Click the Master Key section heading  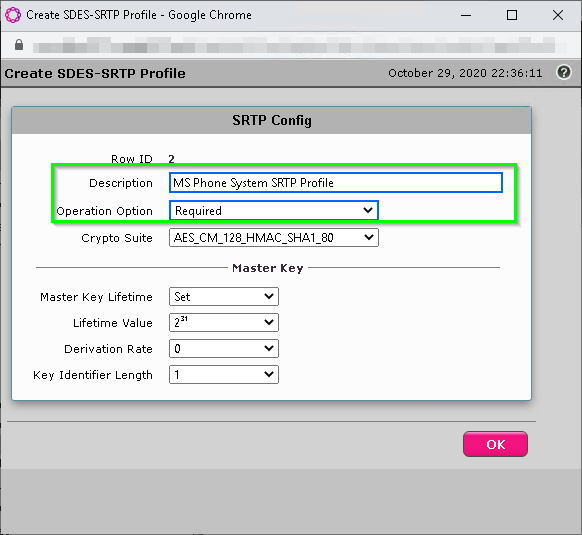pyautogui.click(x=268, y=268)
